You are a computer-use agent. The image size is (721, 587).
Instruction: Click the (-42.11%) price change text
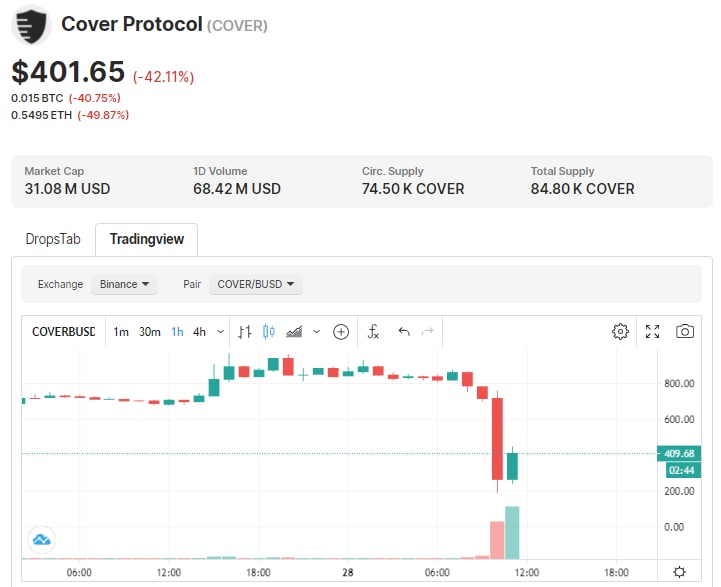[164, 77]
